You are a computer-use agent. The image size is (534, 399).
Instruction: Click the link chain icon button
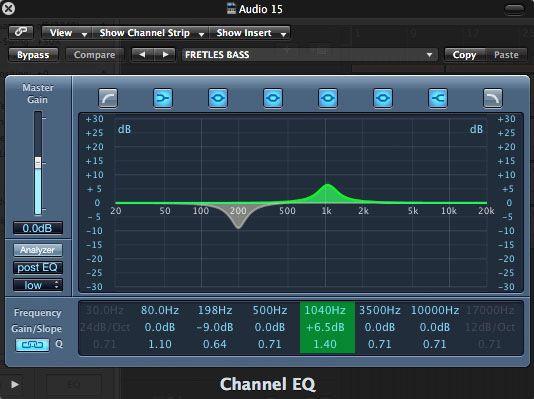point(21,32)
